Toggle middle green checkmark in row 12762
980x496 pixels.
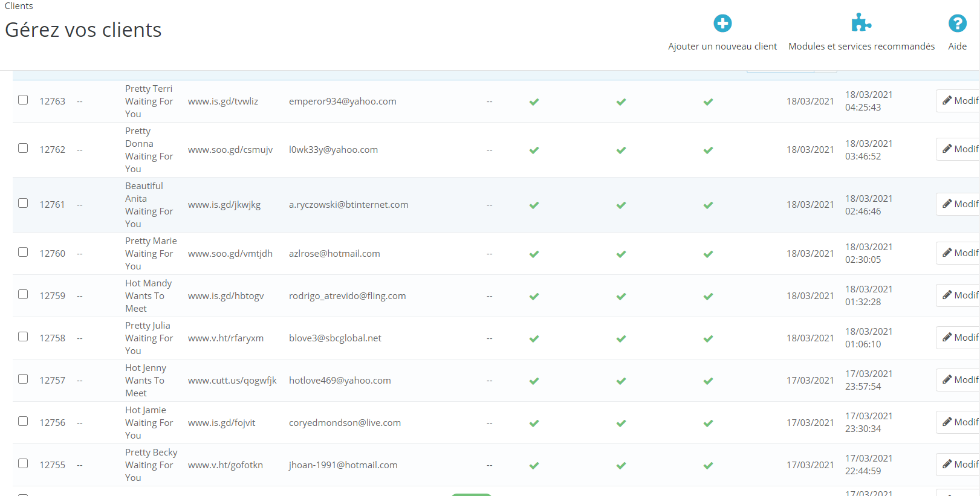point(621,150)
